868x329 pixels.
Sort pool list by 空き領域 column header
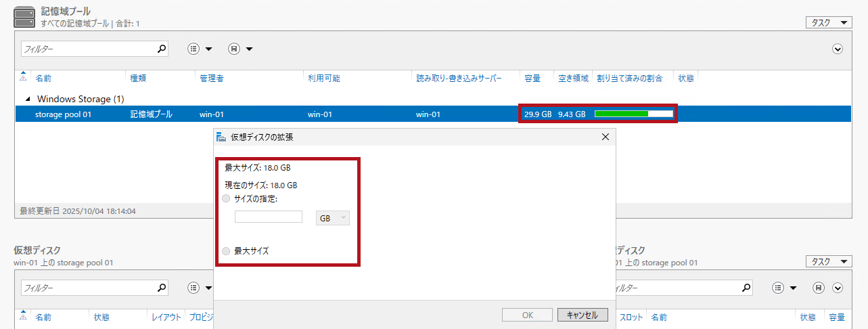573,79
